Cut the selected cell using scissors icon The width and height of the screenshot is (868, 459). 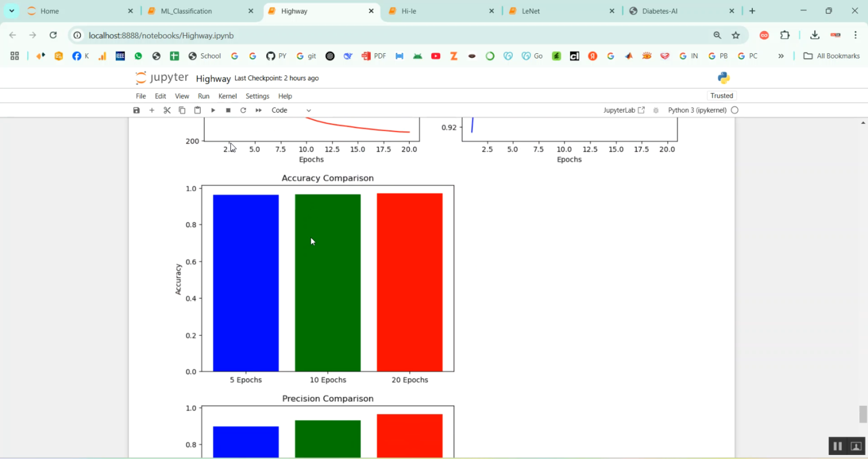[167, 110]
